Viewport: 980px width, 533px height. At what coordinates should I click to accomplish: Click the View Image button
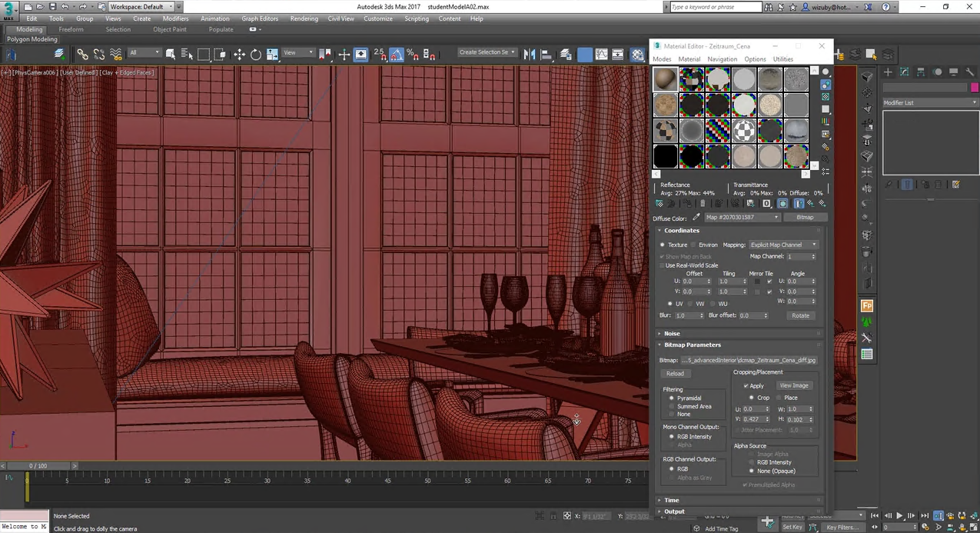pyautogui.click(x=794, y=385)
